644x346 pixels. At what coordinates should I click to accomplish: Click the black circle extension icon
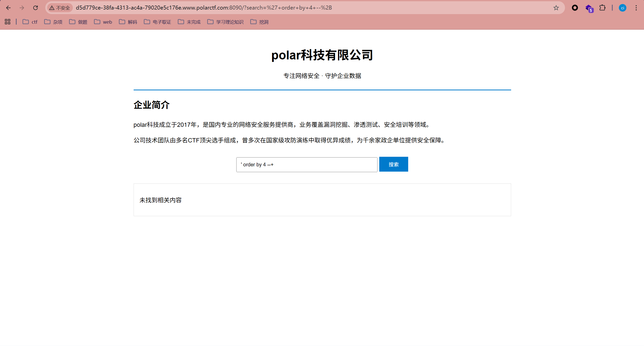tap(575, 8)
